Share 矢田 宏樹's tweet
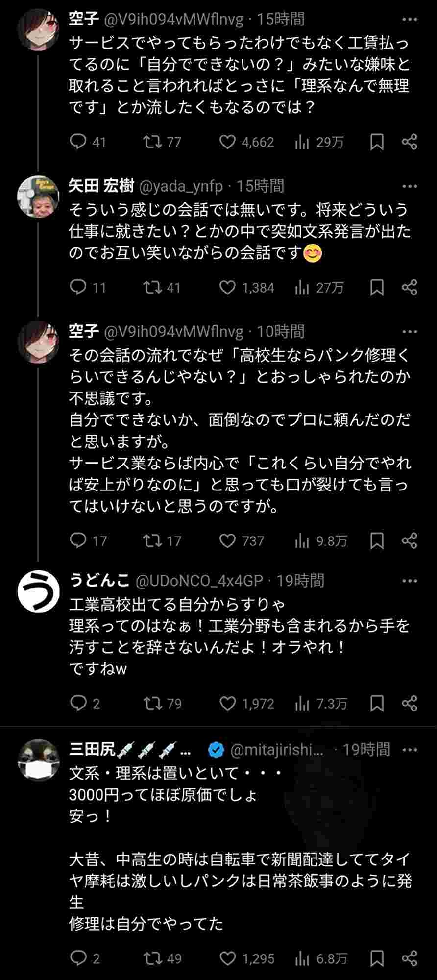Screen dimensions: 437x980 click(x=410, y=288)
